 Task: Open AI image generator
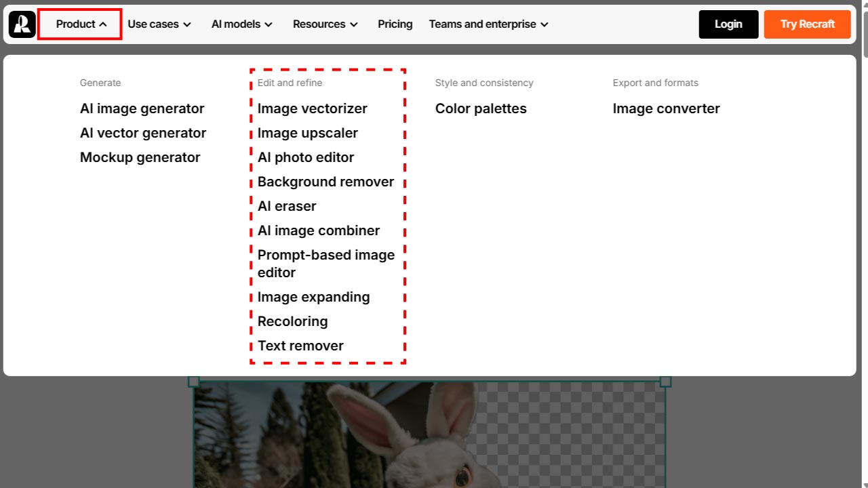pos(142,108)
